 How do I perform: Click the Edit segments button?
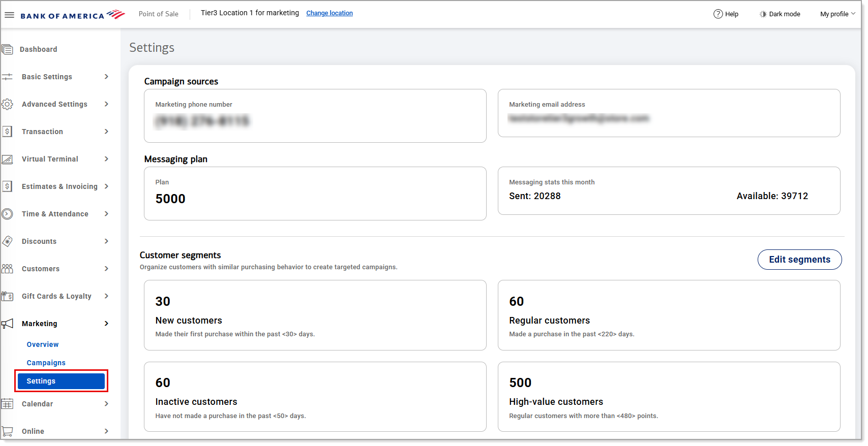pos(799,260)
